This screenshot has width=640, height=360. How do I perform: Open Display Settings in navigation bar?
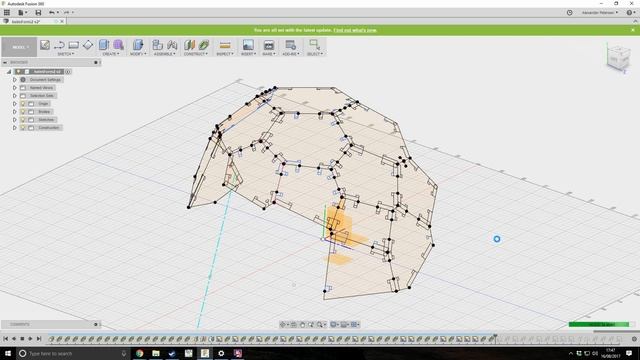coord(334,324)
